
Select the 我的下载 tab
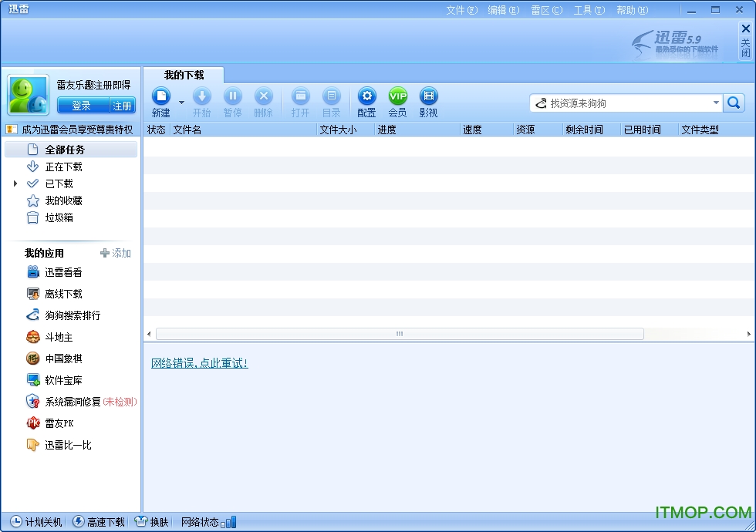tap(184, 76)
